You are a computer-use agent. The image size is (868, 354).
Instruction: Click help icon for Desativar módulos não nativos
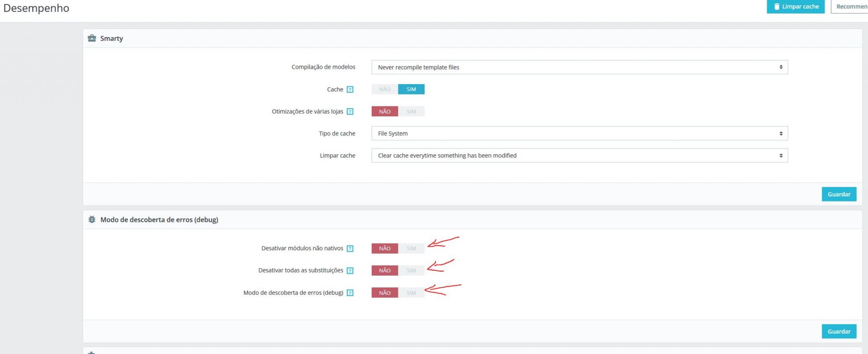click(x=350, y=249)
